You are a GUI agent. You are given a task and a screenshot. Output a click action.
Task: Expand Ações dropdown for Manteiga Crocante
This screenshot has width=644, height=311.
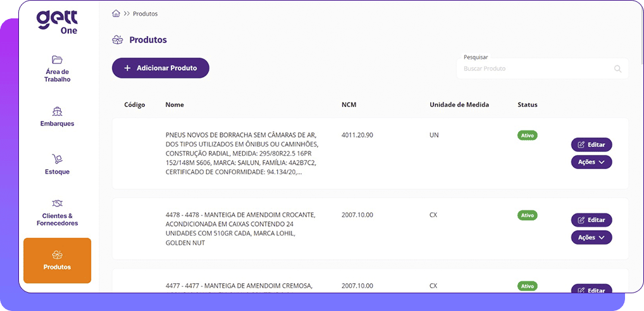click(591, 238)
